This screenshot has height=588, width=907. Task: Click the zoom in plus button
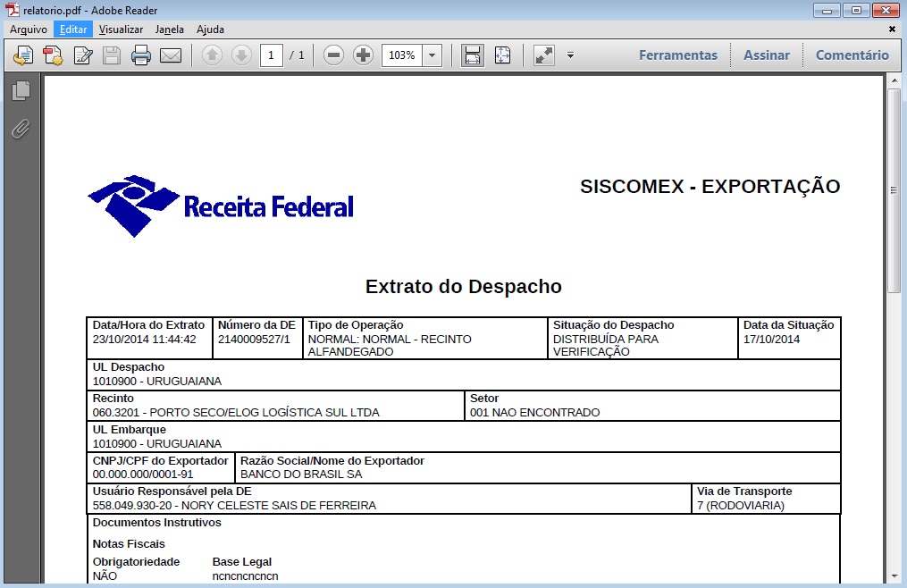tap(364, 55)
